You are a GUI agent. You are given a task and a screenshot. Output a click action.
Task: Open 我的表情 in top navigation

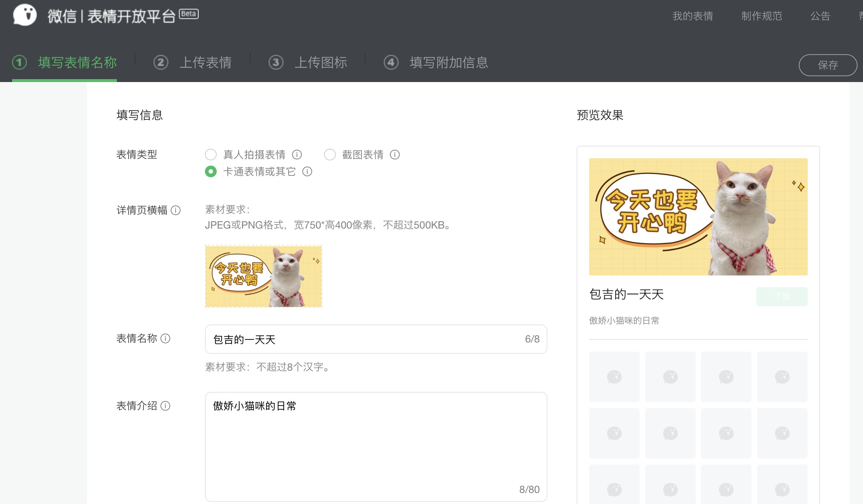[x=693, y=16]
